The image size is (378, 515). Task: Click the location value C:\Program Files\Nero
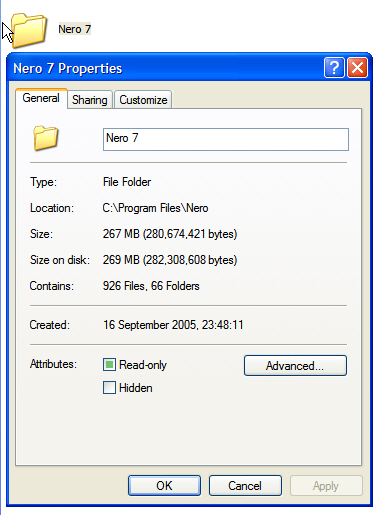tap(155, 208)
